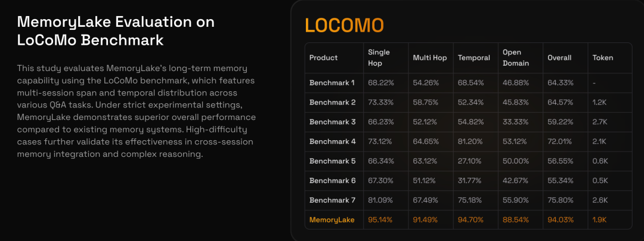
Task: Click MemoryLake's 95.14% Single Hop value
Action: (381, 220)
